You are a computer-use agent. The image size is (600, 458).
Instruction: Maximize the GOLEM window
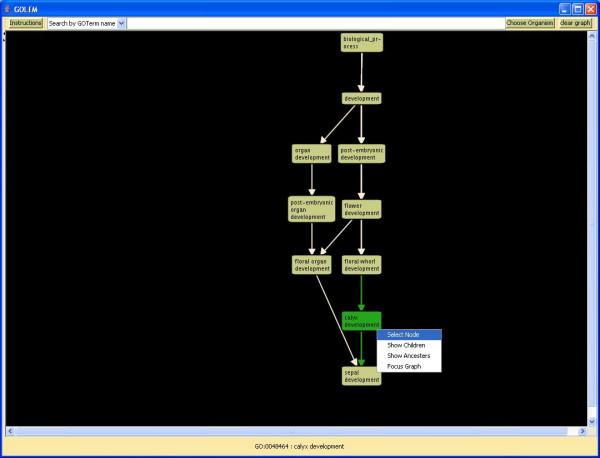pyautogui.click(x=576, y=7)
